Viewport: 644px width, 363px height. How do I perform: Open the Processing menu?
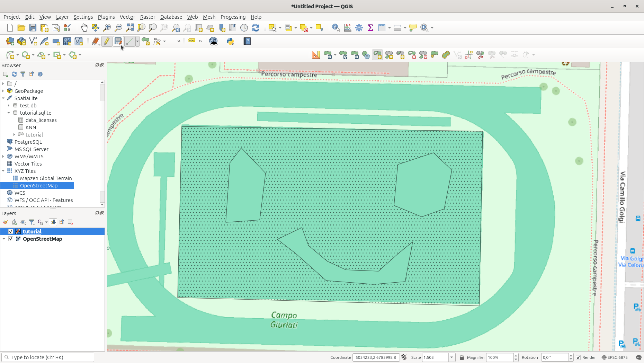click(x=233, y=17)
